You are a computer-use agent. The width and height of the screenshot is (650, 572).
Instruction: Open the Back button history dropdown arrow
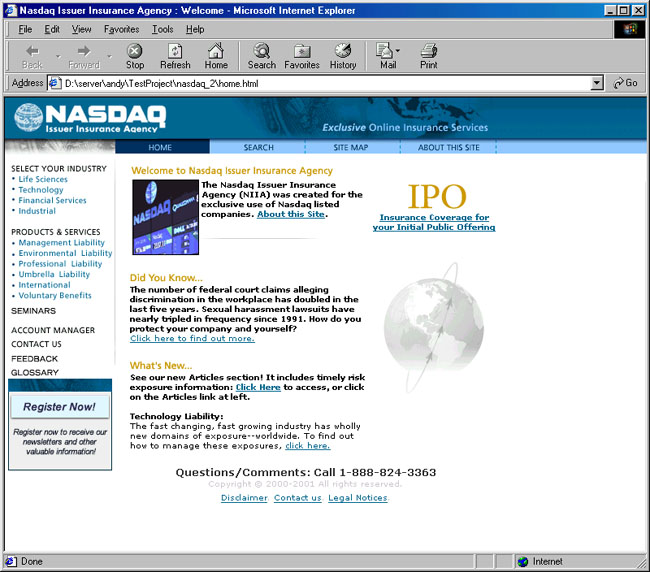click(x=57, y=56)
